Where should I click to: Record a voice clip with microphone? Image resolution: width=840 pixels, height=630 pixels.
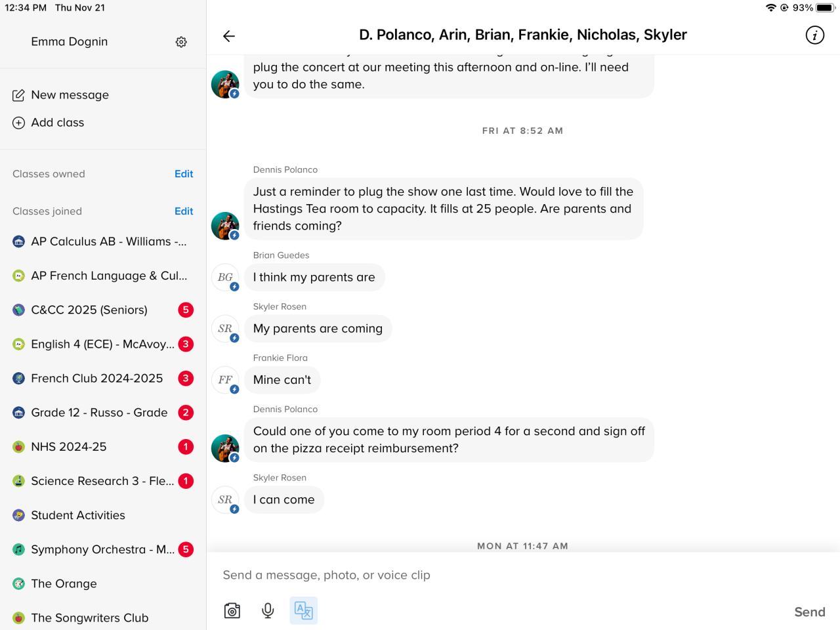268,611
